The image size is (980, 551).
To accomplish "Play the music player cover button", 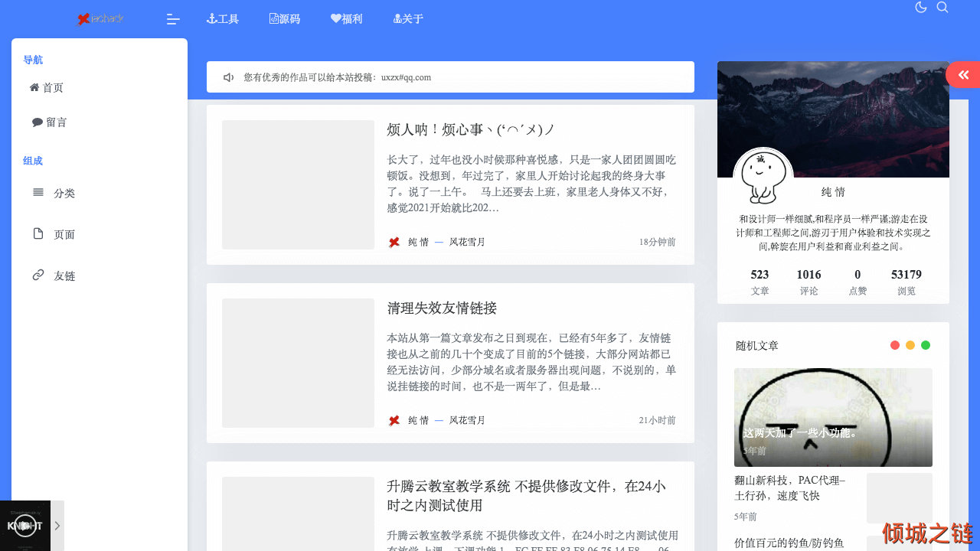I will click(25, 526).
